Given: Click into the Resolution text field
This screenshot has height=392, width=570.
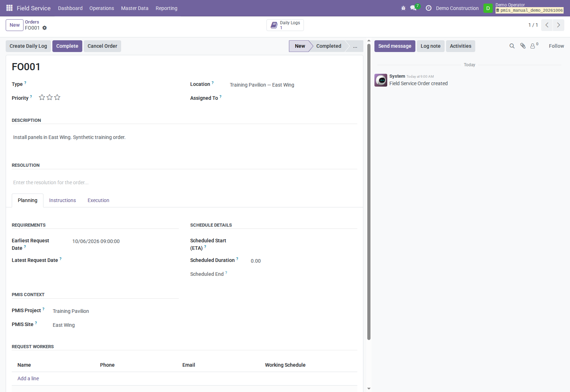Looking at the screenshot, I should [x=185, y=182].
